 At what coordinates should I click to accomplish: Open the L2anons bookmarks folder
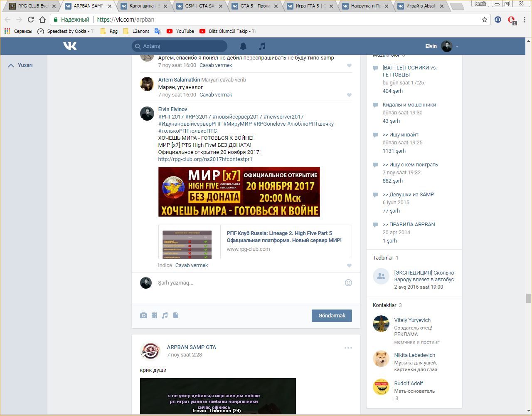(136, 31)
